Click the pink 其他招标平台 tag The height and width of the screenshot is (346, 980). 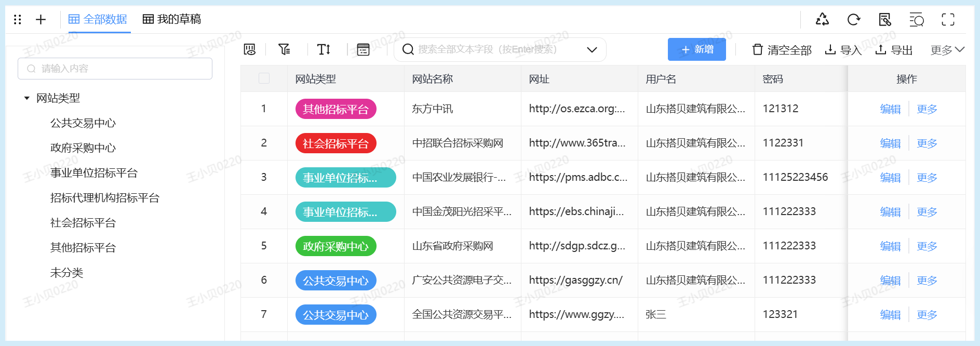[336, 109]
